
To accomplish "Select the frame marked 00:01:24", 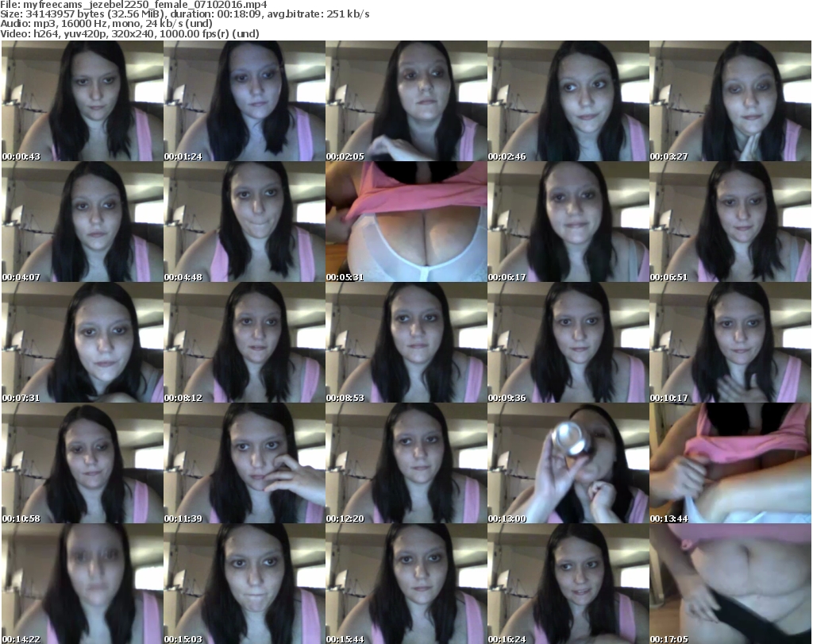I will point(244,101).
